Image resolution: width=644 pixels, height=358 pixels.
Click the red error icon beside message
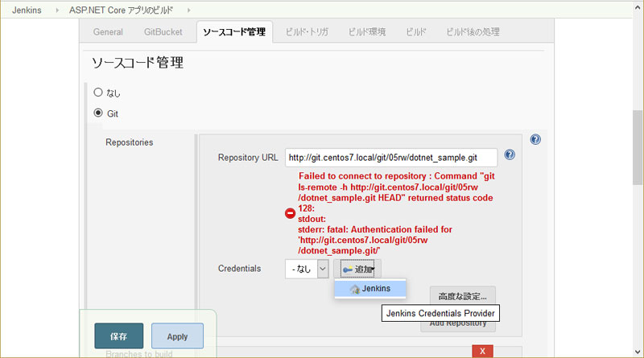click(290, 213)
